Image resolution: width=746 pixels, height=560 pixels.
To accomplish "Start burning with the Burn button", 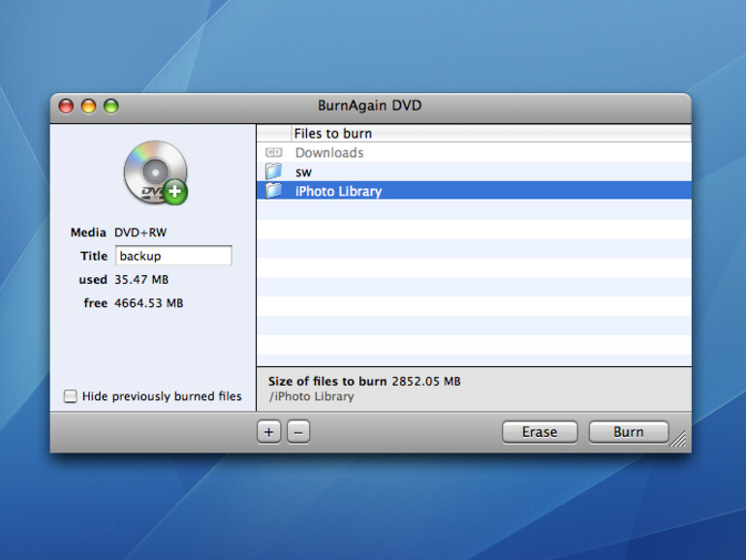I will click(629, 432).
